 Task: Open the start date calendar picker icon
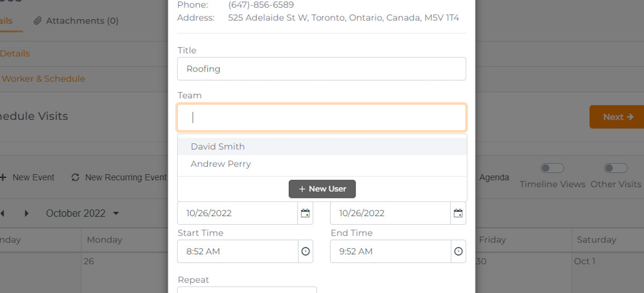tap(305, 213)
